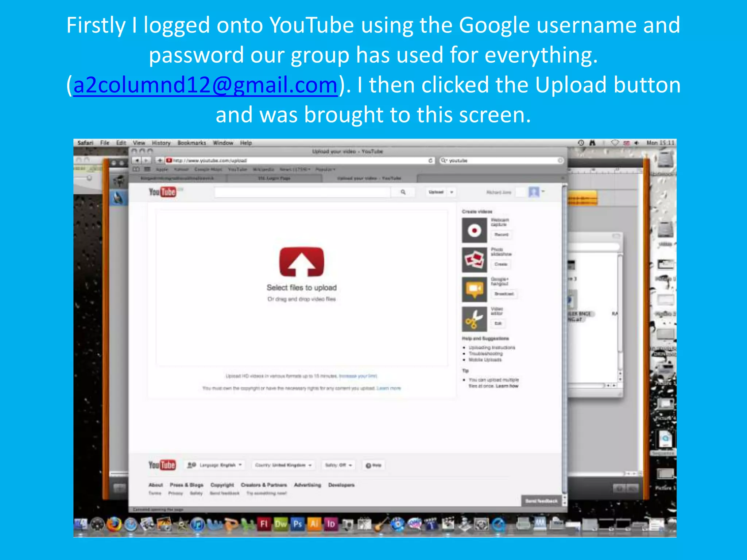This screenshot has height=560, width=747.
Task: Switch to the 'Upload your video - YouTube' tab
Action: point(369,178)
